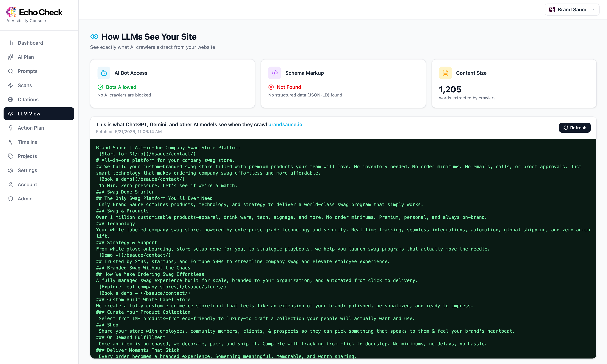
Task: Click the '[Explore real company stores]' line
Action: tap(162, 287)
